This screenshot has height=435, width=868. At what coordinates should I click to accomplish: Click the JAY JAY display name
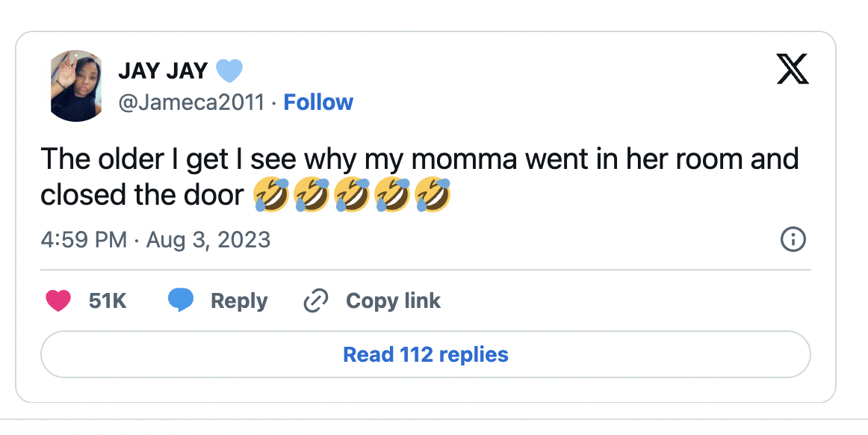[x=162, y=71]
